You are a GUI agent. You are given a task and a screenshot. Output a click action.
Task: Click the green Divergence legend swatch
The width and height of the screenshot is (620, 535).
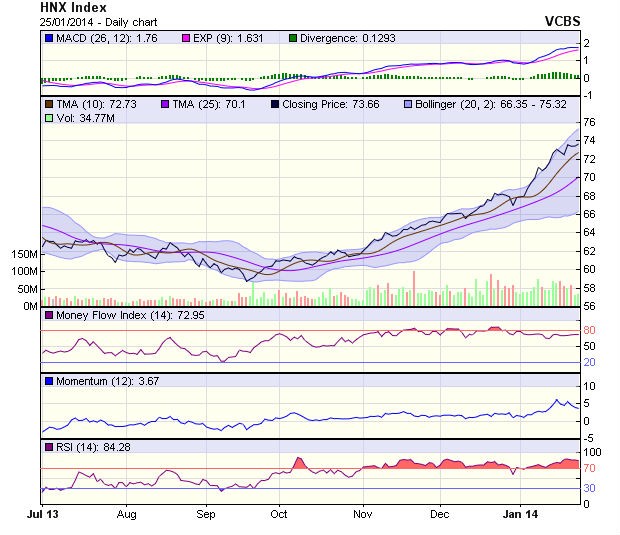(x=293, y=38)
